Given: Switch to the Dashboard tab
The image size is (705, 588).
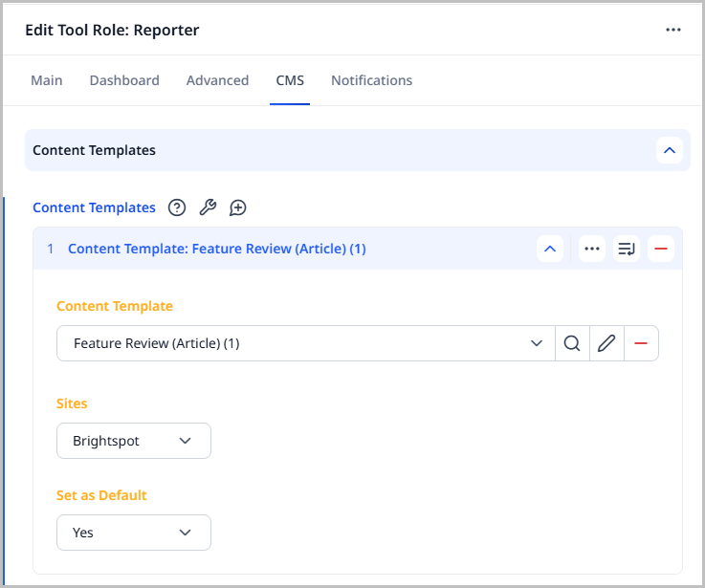Looking at the screenshot, I should point(124,80).
